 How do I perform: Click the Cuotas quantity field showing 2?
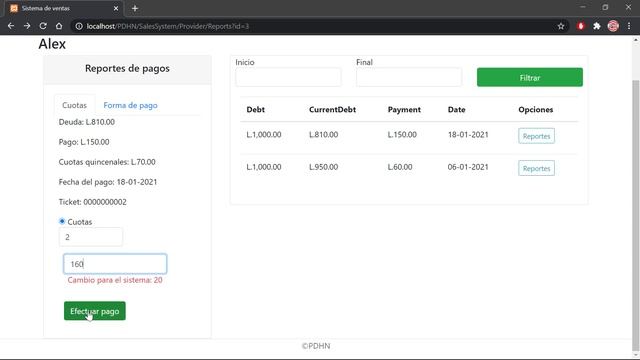tap(91, 237)
